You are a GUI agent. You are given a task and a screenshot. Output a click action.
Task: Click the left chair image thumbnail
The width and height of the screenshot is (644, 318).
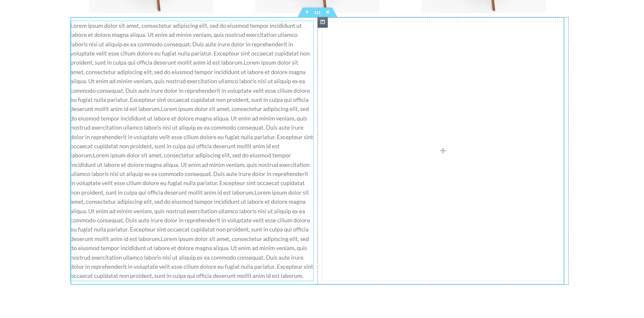(151, 6)
